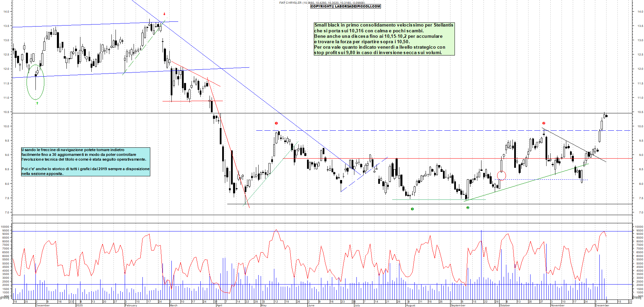Click the green marker 2 below September low

[468, 208]
